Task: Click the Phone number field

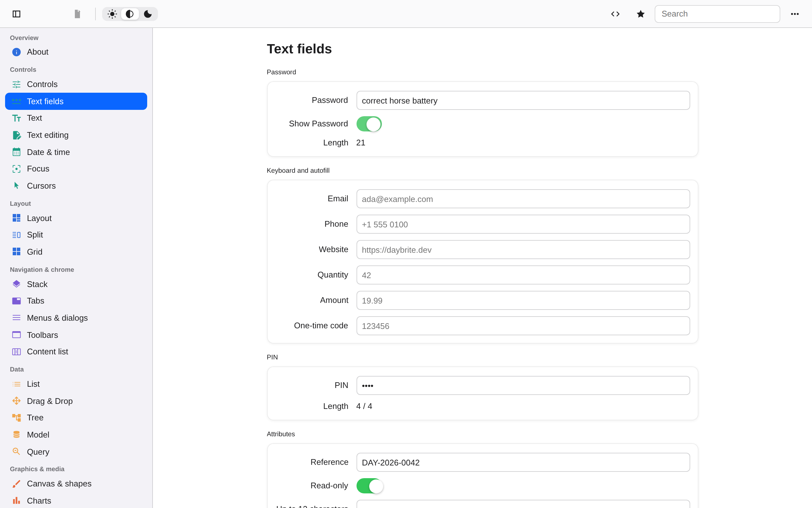Action: click(x=523, y=224)
